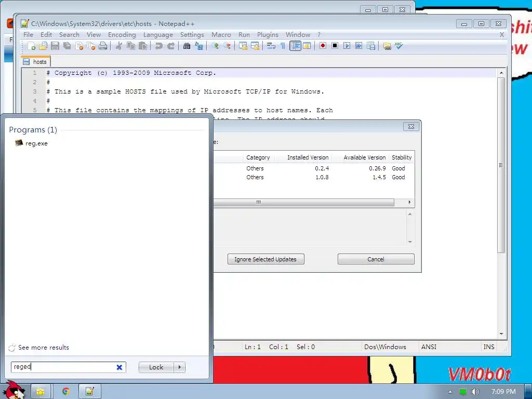Click Ignore Selected Updates button
Viewport: 532px width, 399px height.
tap(265, 259)
